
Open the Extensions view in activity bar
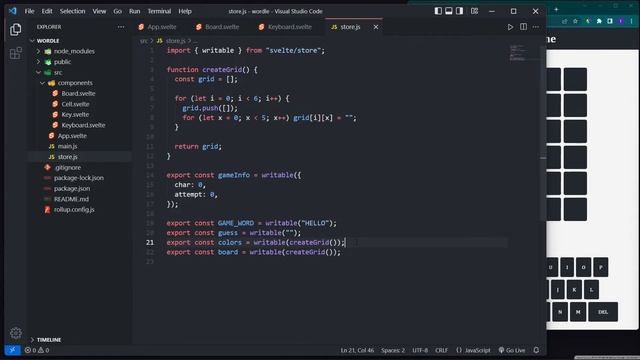(x=16, y=53)
